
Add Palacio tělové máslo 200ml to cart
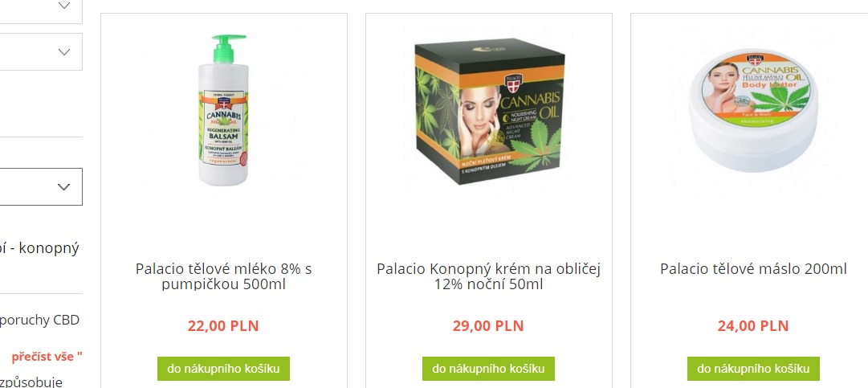[753, 369]
